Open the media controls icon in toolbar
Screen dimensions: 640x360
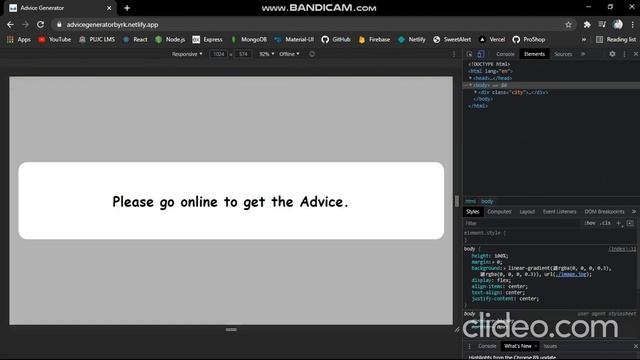tap(602, 25)
